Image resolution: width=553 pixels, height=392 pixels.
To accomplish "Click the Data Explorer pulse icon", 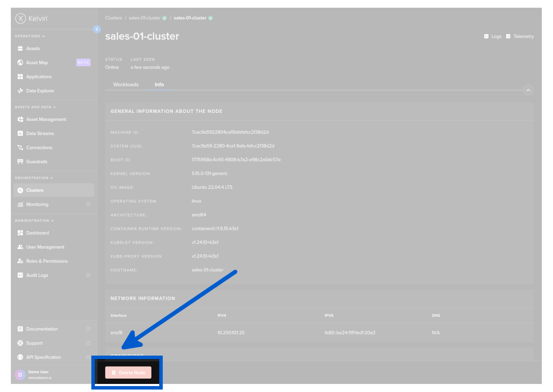I will 20,91.
